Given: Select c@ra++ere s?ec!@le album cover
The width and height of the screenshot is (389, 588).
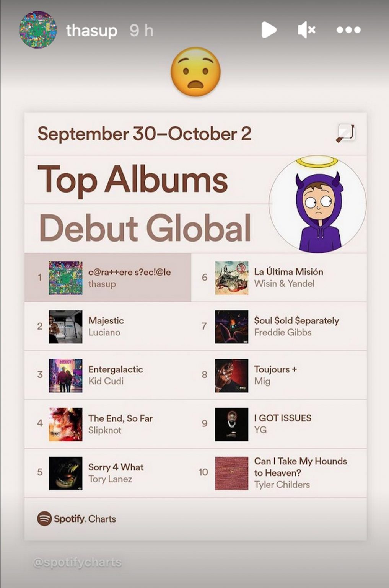Looking at the screenshot, I should [x=65, y=278].
